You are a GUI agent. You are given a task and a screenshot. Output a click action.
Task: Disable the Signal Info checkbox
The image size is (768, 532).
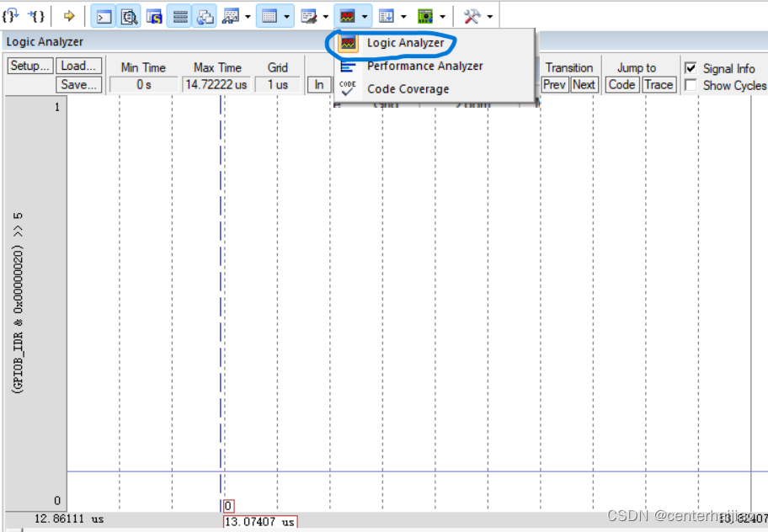(692, 68)
